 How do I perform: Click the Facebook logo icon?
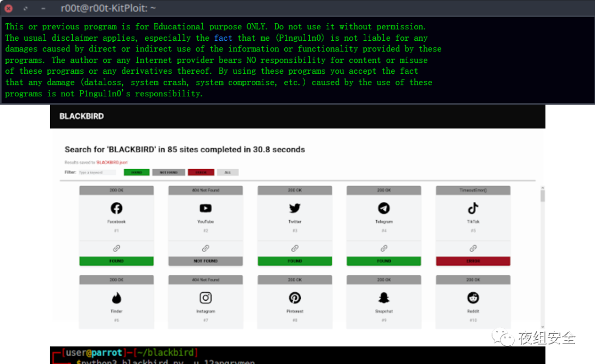pos(116,208)
